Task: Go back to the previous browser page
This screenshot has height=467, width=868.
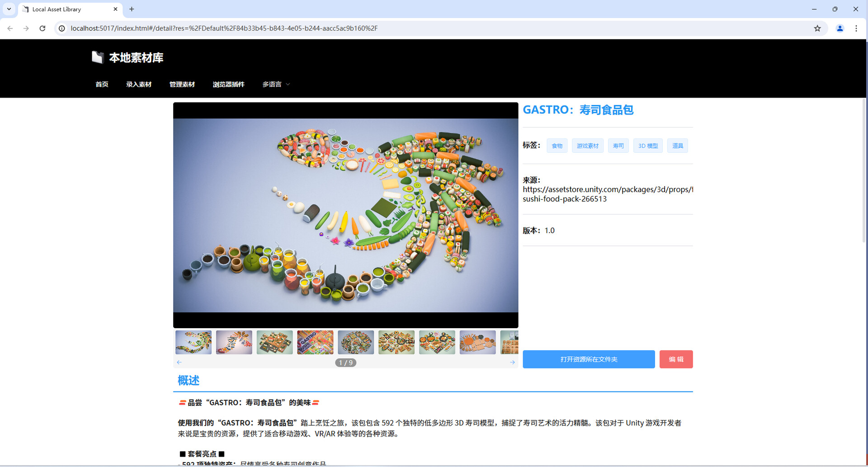Action: [x=10, y=28]
